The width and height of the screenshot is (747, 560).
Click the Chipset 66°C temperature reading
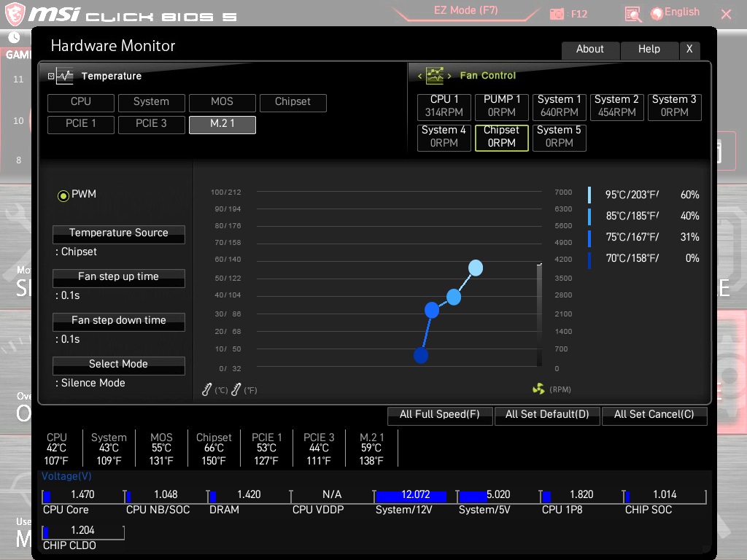tap(214, 448)
